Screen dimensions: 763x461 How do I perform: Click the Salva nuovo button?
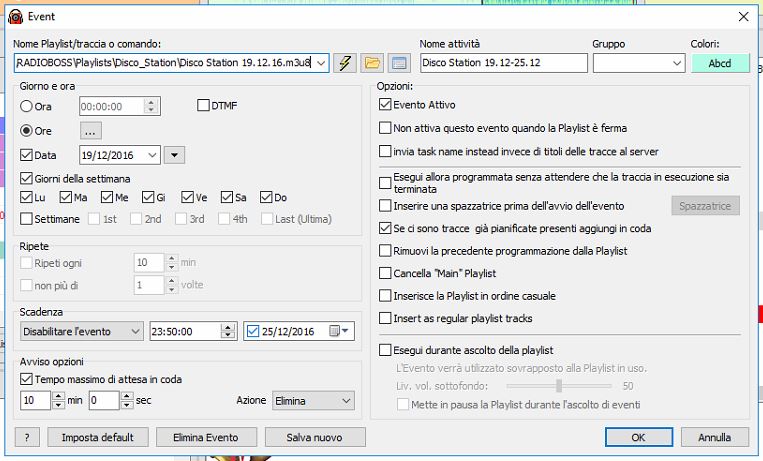tap(314, 437)
